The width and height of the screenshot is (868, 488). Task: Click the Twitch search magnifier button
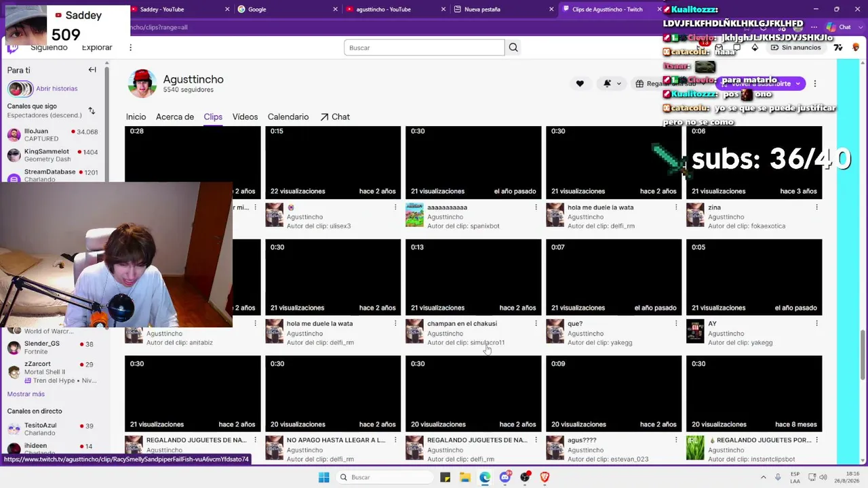513,47
